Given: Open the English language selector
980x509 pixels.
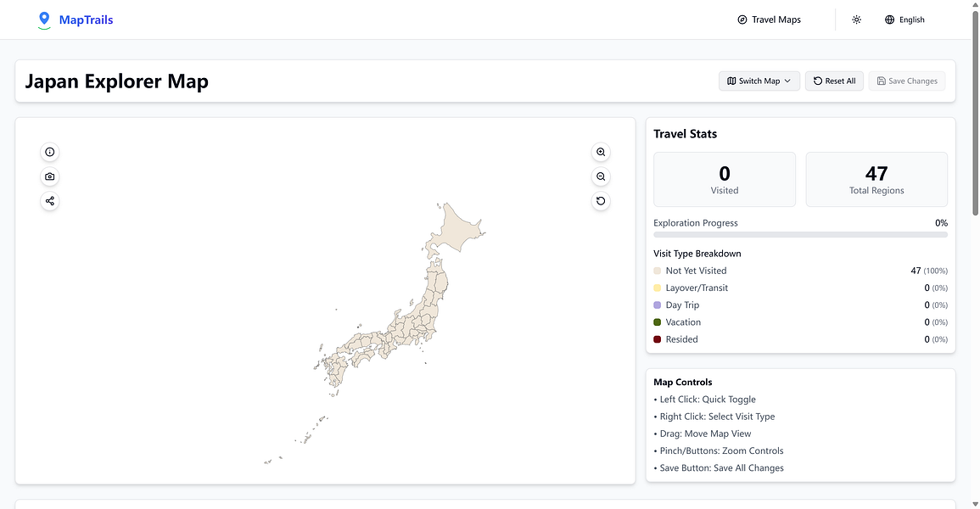Looking at the screenshot, I should pos(904,20).
